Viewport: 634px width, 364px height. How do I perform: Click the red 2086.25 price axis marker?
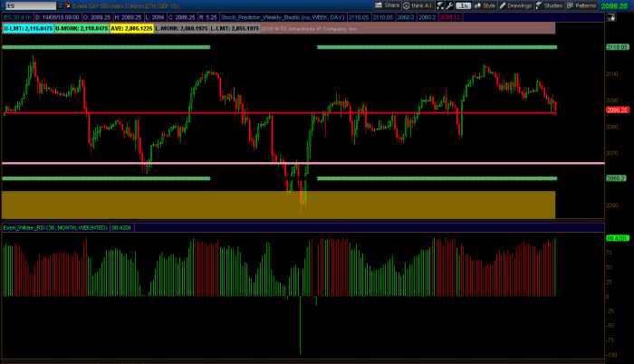coord(617,110)
